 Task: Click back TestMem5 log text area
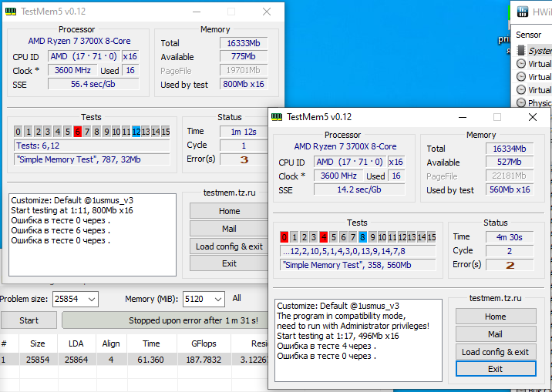click(93, 234)
